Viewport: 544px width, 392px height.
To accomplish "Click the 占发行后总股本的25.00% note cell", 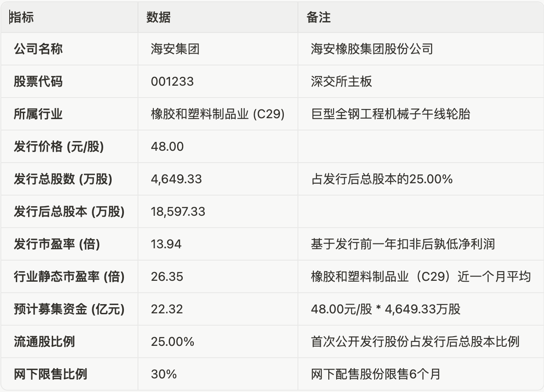I will [x=381, y=179].
